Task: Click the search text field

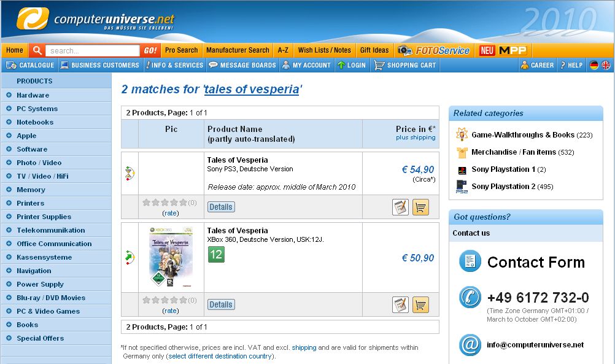Action: (x=92, y=50)
